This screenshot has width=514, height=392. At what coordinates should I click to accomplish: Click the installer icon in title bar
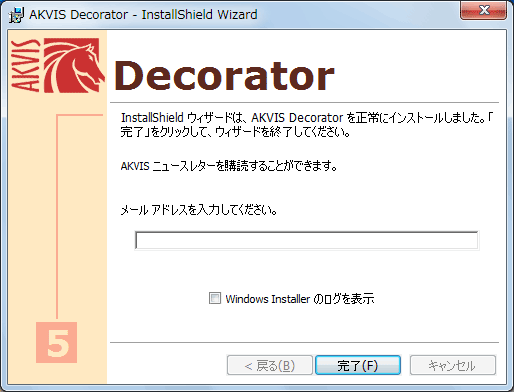16,15
